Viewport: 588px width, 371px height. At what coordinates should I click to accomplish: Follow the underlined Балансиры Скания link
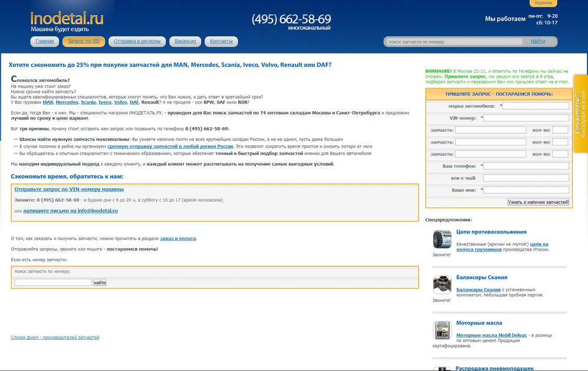pyautogui.click(x=478, y=290)
